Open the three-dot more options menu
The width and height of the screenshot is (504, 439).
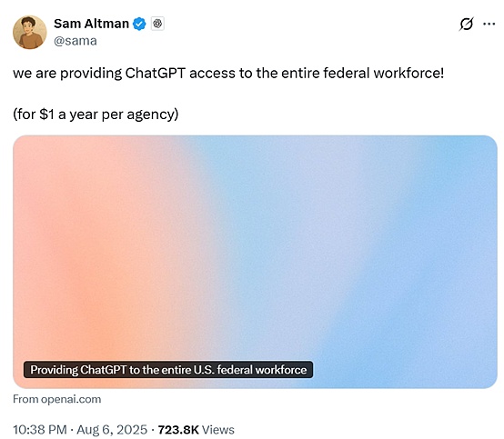tap(489, 24)
